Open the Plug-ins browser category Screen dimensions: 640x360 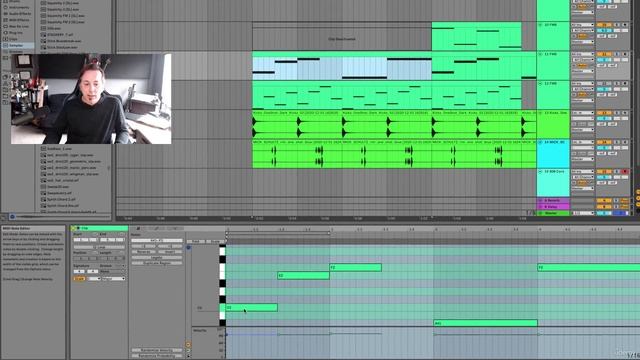[16, 33]
